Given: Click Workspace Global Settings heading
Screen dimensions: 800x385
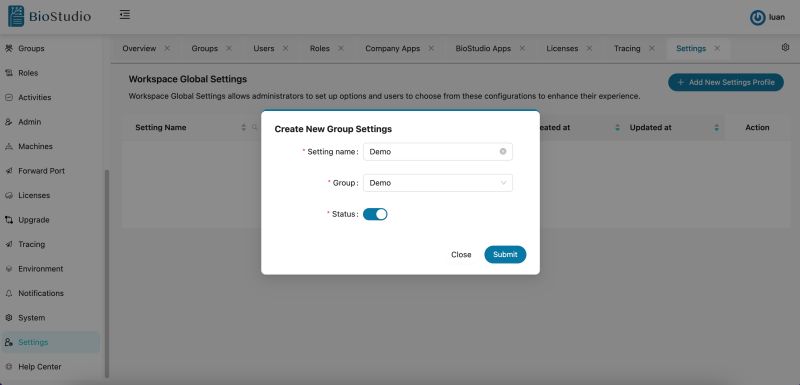Looking at the screenshot, I should 188,79.
